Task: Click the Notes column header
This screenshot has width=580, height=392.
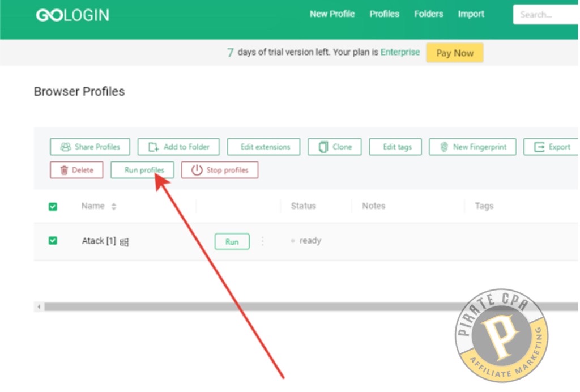Action: tap(374, 206)
